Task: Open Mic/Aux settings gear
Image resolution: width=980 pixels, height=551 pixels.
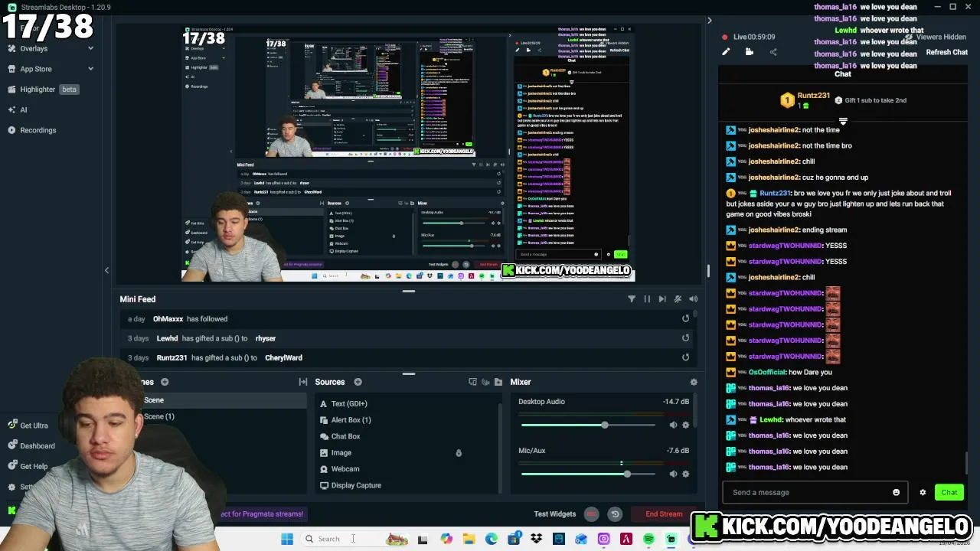Action: 685,474
